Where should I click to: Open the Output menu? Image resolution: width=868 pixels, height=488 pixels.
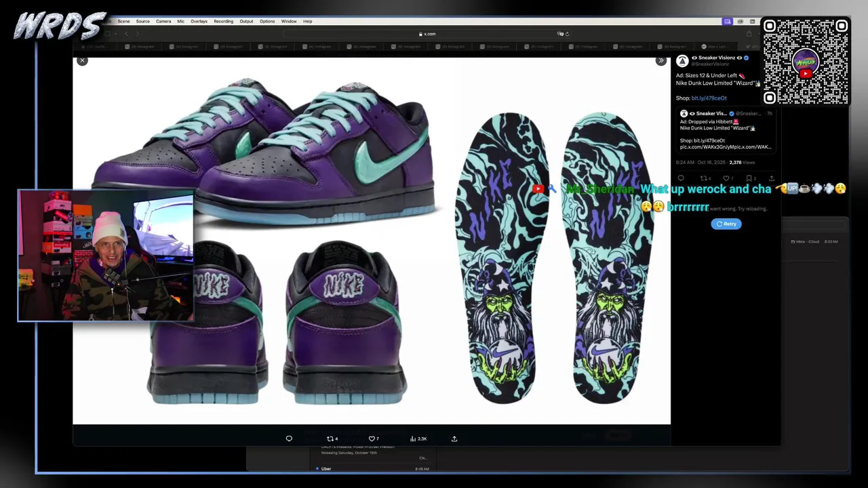click(x=246, y=21)
